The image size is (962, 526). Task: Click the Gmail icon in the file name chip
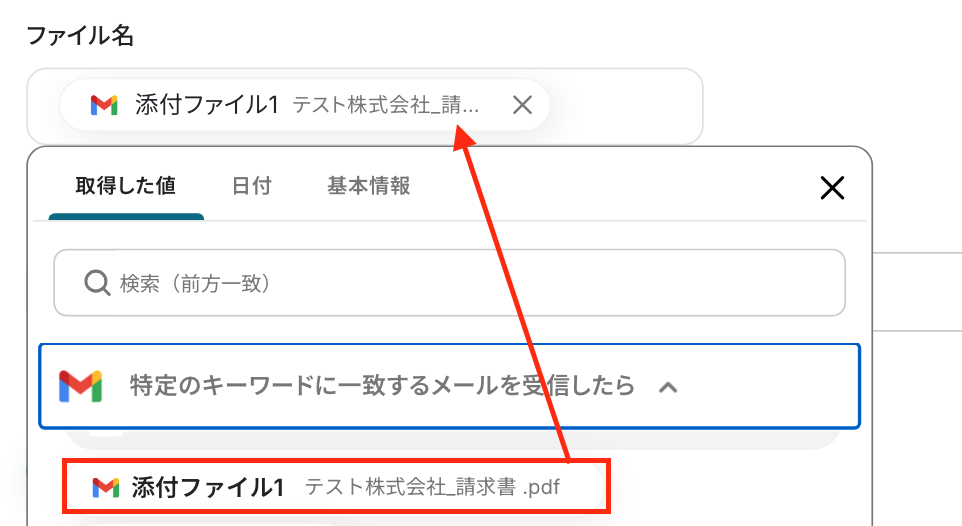pos(104,105)
